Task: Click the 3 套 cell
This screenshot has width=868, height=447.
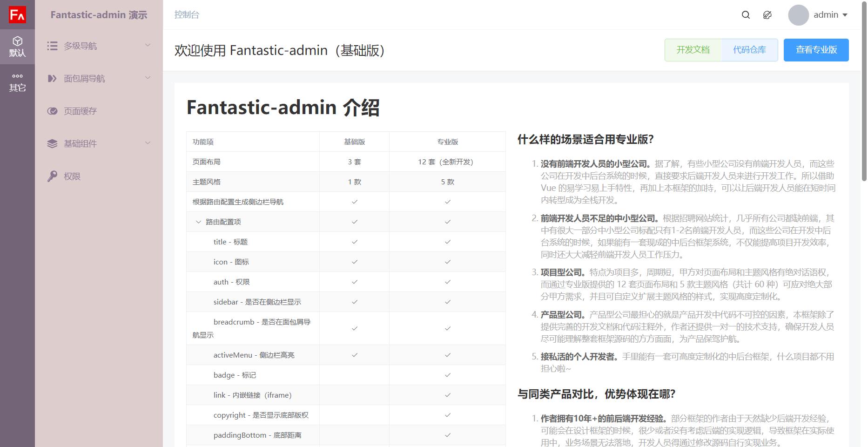Action: [x=354, y=162]
